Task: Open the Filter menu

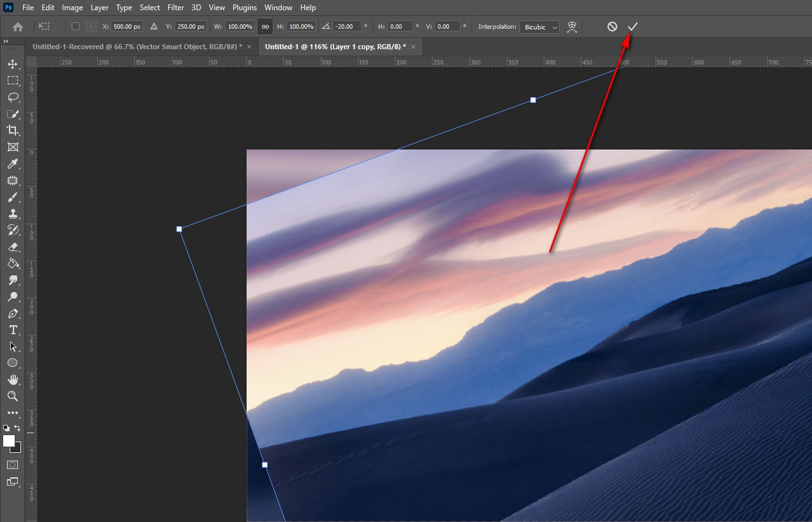Action: point(176,7)
